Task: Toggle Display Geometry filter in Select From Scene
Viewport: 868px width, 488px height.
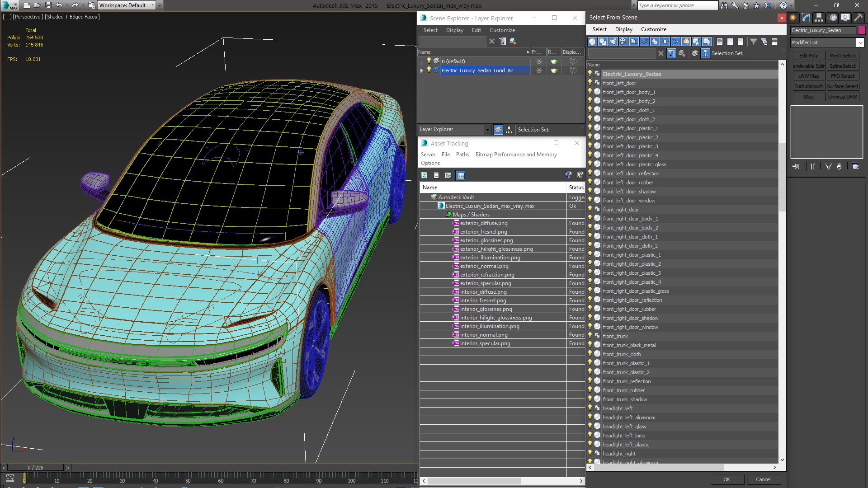Action: (x=592, y=42)
